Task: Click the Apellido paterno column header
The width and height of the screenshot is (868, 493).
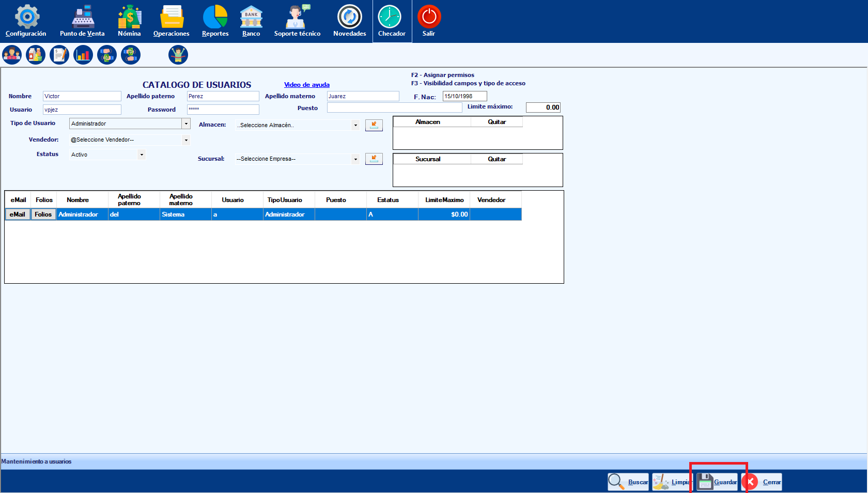Action: pyautogui.click(x=134, y=200)
